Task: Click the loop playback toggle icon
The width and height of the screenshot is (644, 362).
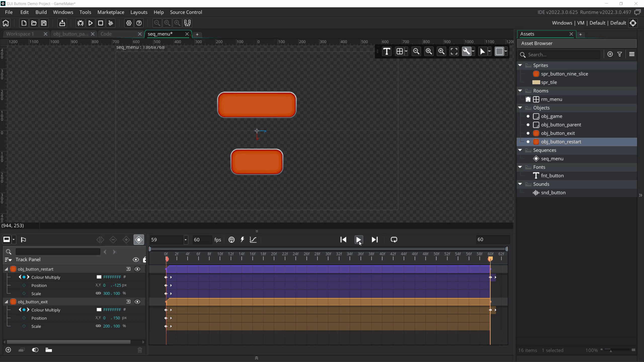Action: [394, 239]
